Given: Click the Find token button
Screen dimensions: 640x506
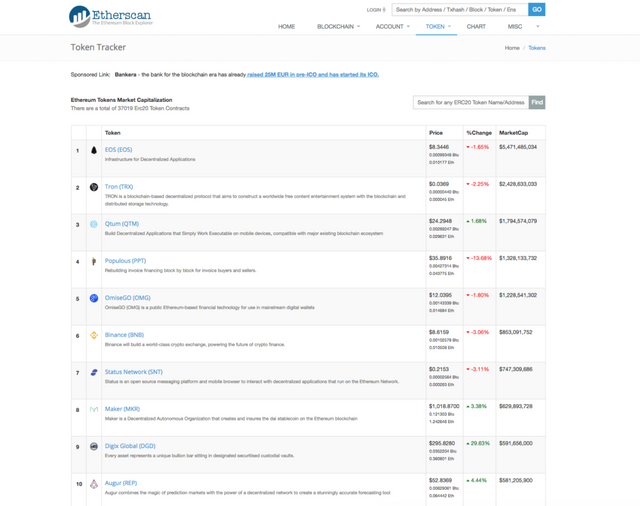Looking at the screenshot, I should pos(537,102).
